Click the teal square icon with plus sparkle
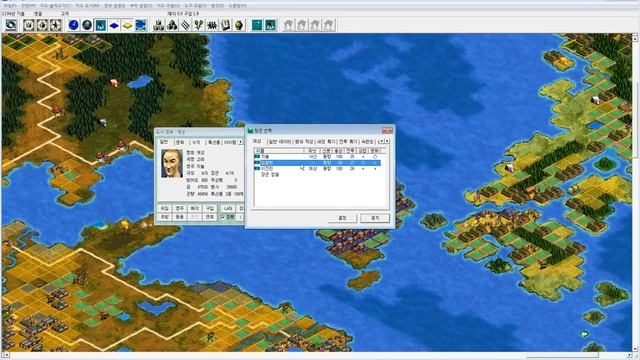 [x=257, y=25]
